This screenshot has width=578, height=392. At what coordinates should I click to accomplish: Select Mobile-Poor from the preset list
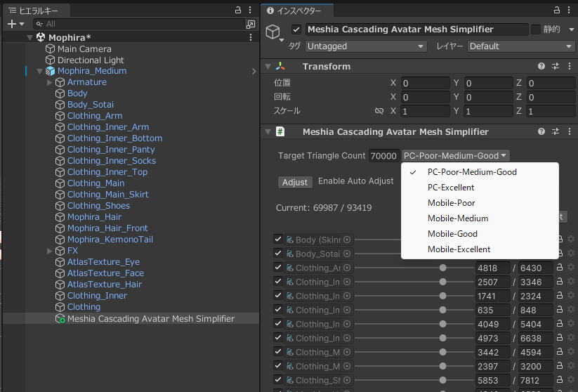click(x=480, y=203)
